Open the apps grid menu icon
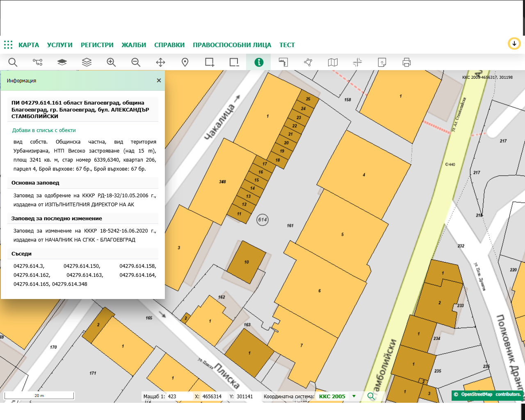525x420 pixels. 8,45
